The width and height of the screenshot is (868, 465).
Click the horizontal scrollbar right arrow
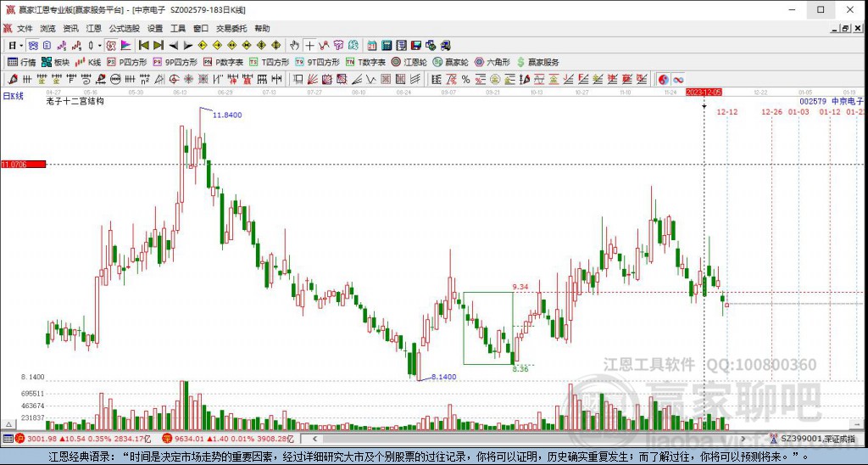click(x=743, y=439)
